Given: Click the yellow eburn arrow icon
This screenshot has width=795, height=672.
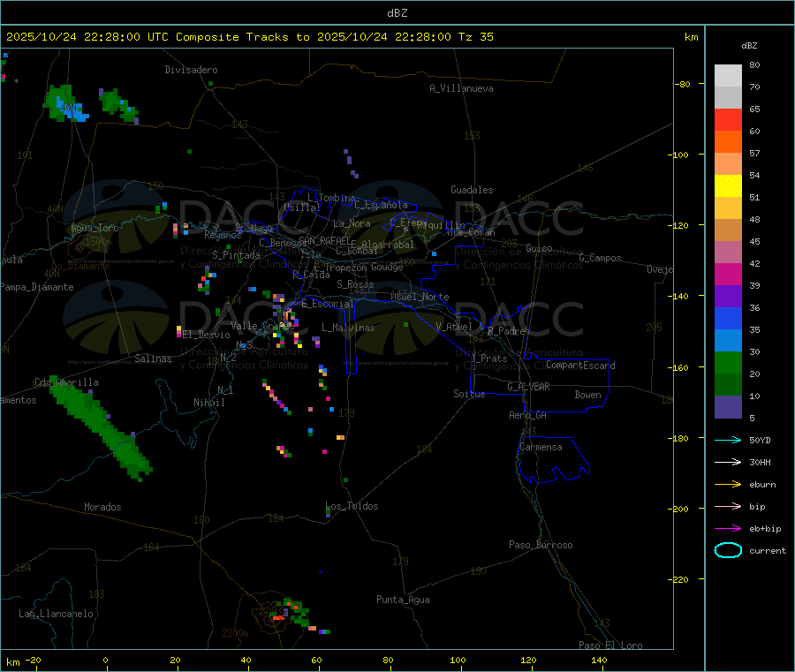Looking at the screenshot, I should pyautogui.click(x=728, y=484).
